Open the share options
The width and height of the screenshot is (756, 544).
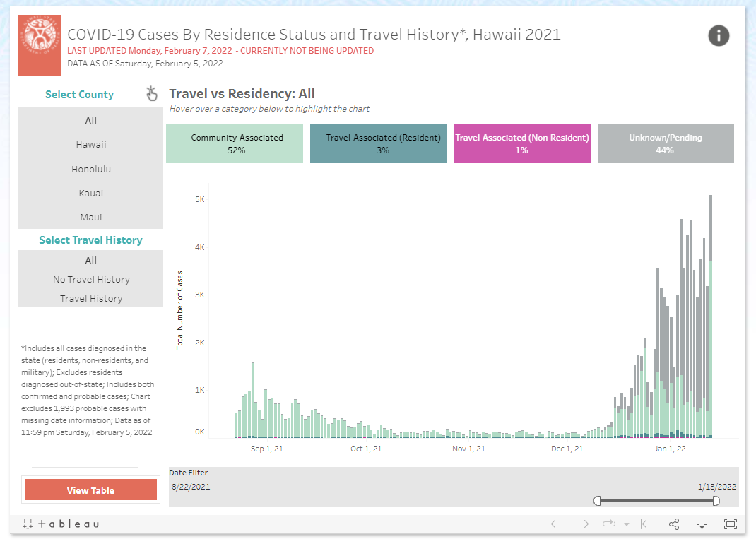[674, 524]
